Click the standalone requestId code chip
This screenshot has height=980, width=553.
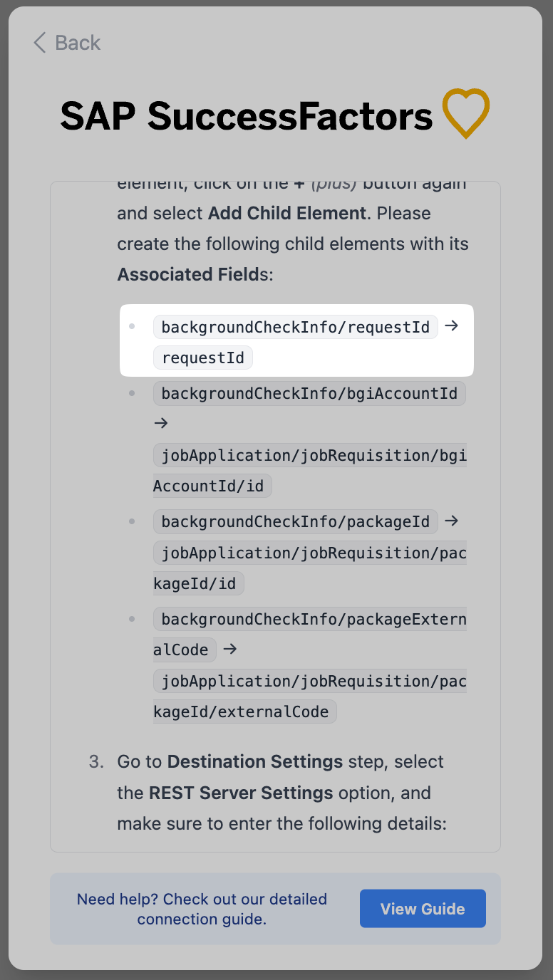pos(203,358)
